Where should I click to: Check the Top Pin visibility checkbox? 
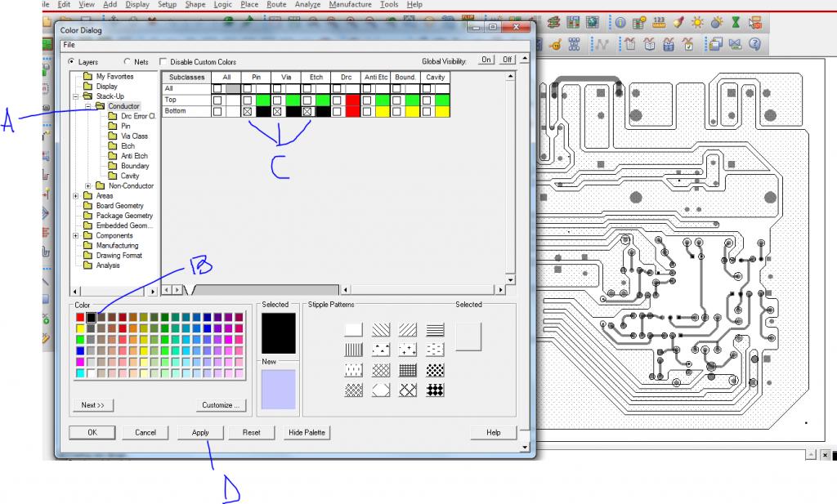point(247,100)
